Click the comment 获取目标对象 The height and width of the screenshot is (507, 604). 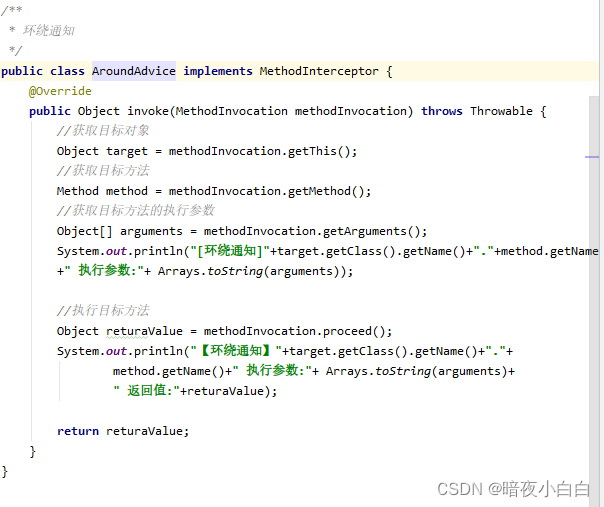coord(103,131)
